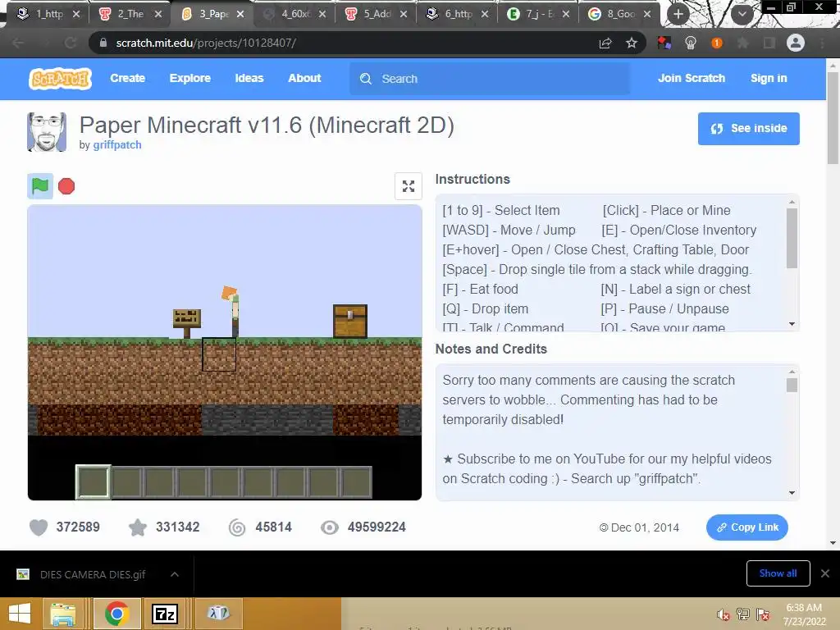This screenshot has height=630, width=840.
Task: Switch to the 8_Goo browser tab
Action: coord(621,14)
